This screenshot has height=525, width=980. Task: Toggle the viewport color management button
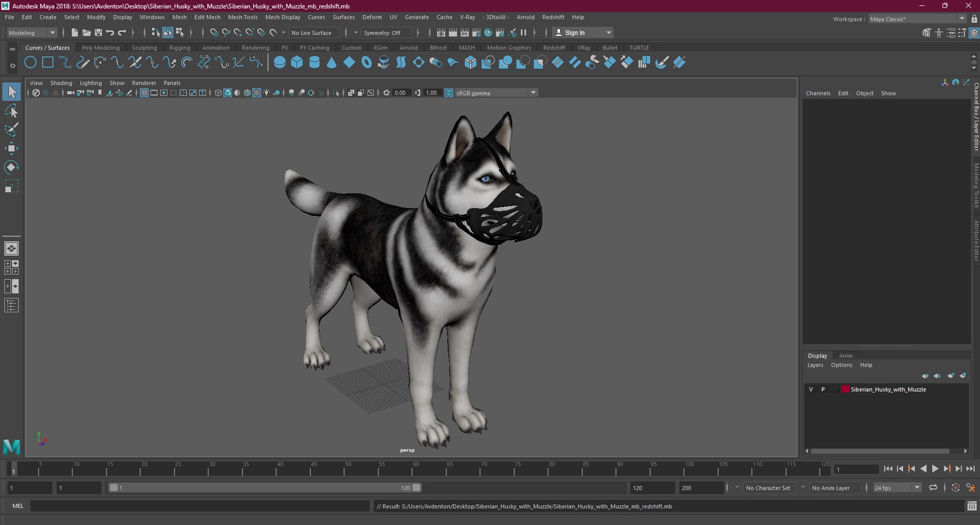[x=449, y=93]
